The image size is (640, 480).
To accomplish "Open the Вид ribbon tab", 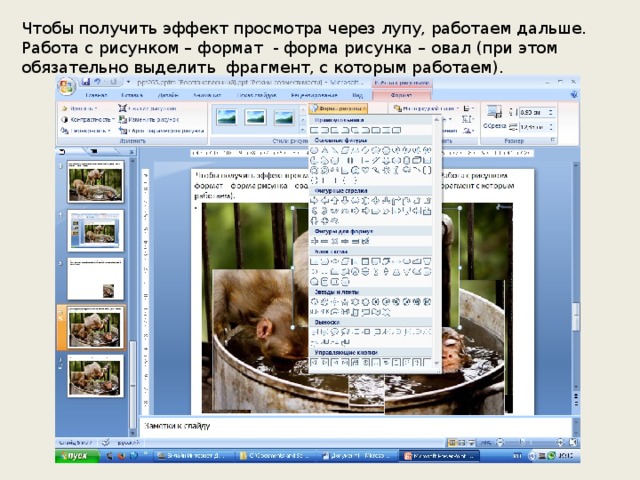I will 357,95.
